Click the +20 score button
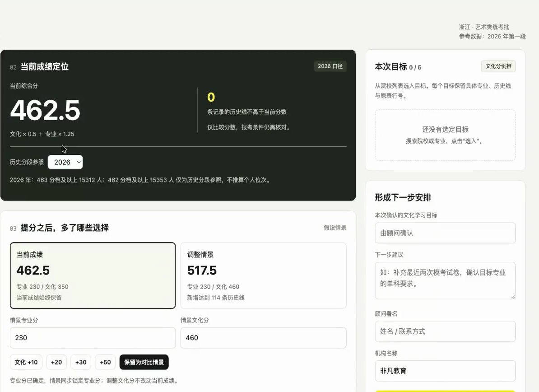Viewport: 539px width, 392px height. click(56, 362)
